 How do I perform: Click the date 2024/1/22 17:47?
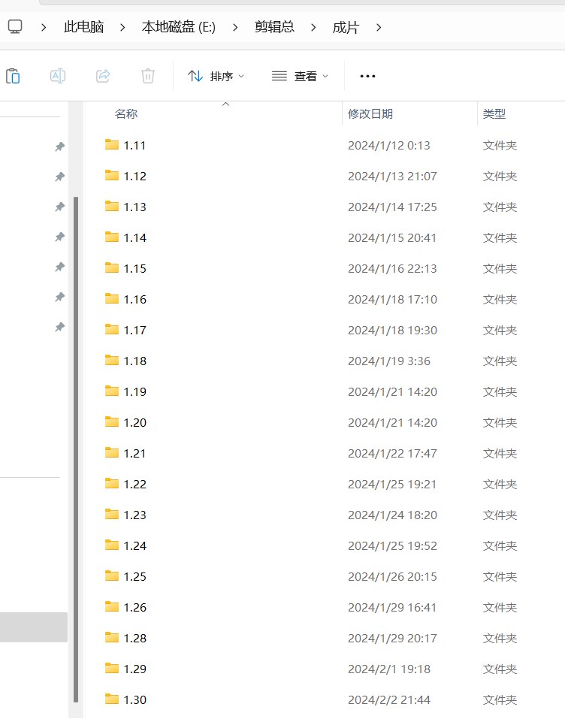click(392, 453)
